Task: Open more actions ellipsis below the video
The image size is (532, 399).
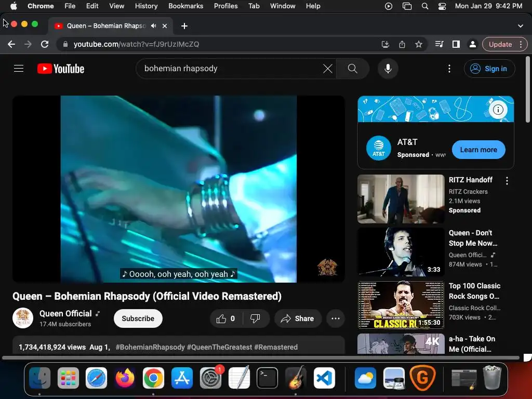Action: click(335, 318)
